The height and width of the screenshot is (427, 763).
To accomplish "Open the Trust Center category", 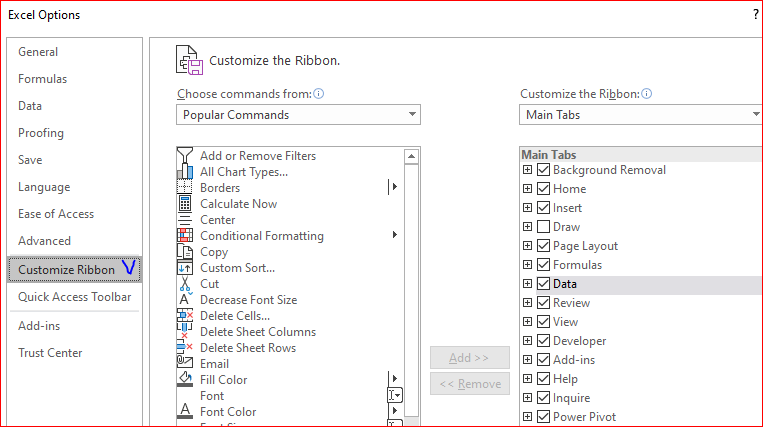I will [x=50, y=353].
